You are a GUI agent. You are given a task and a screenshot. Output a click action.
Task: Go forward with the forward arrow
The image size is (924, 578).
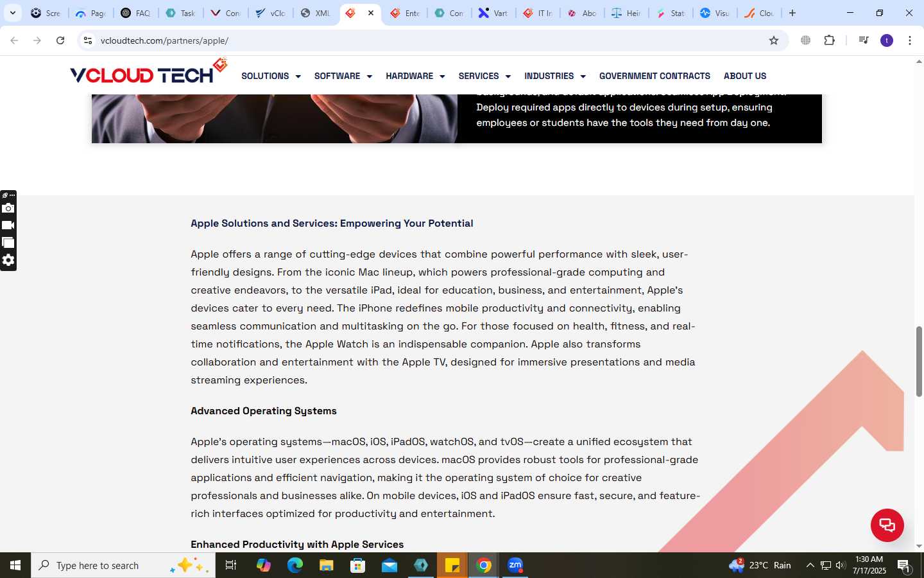(37, 40)
